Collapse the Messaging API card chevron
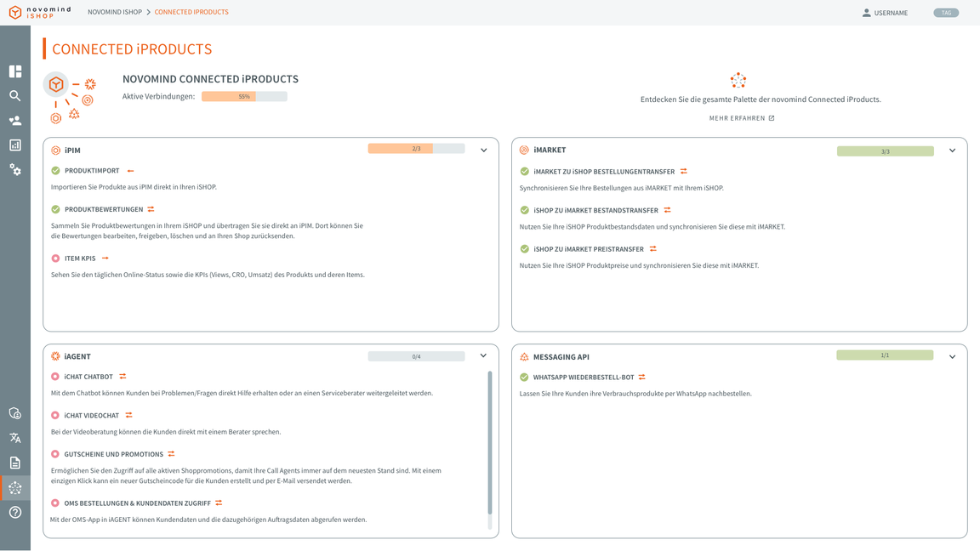980x551 pixels. point(952,357)
